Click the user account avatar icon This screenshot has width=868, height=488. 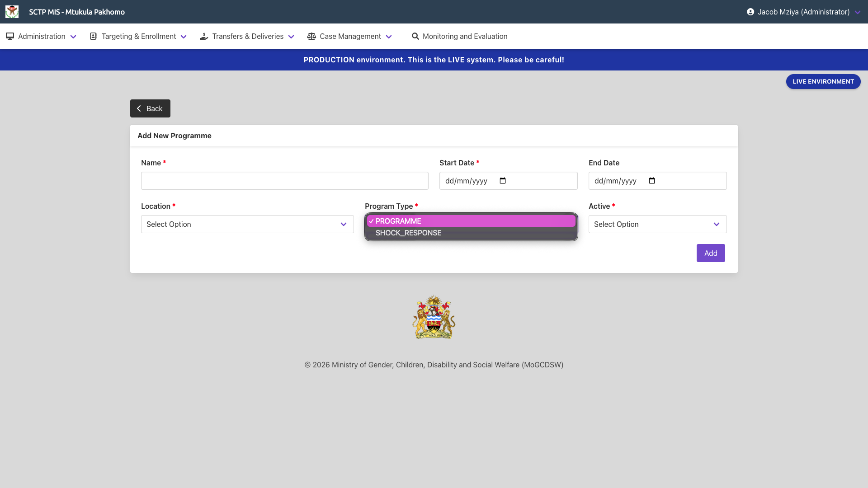(750, 12)
